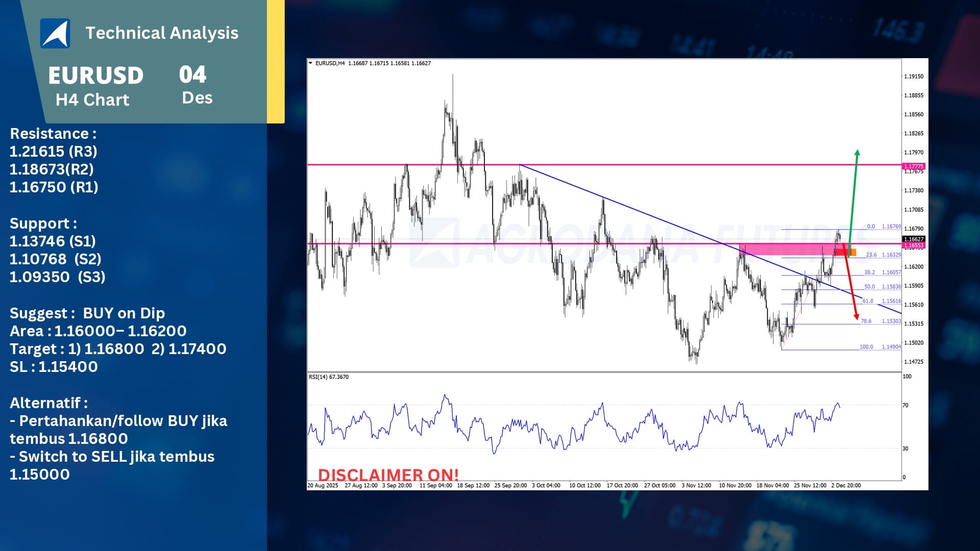Click the Fibonacci 23.6 level label
The height and width of the screenshot is (551, 980).
[x=871, y=255]
